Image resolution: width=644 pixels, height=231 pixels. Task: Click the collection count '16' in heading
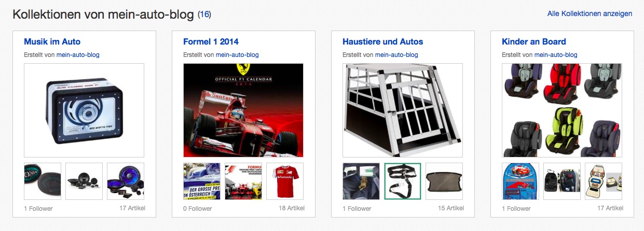(204, 15)
